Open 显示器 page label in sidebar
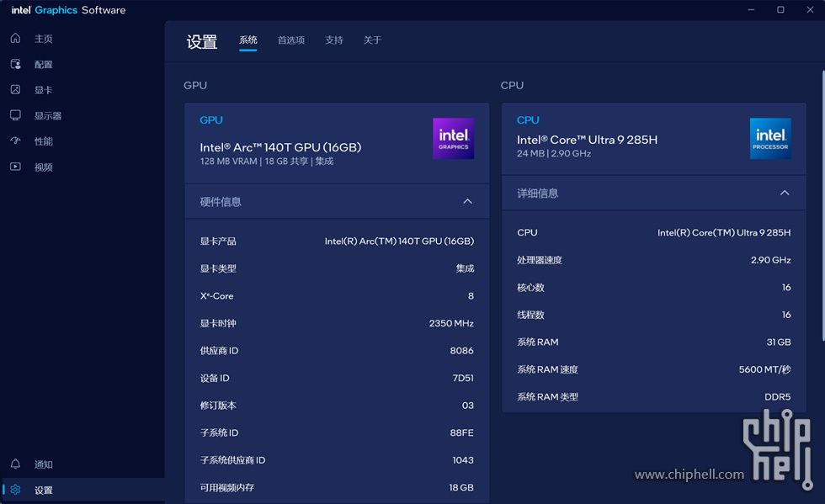The image size is (825, 504). (48, 116)
